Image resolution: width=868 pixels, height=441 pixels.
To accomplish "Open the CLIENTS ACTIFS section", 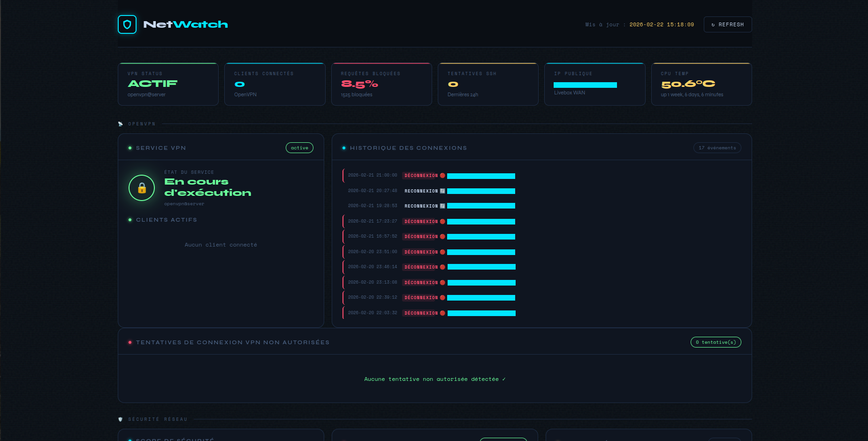I will [167, 220].
